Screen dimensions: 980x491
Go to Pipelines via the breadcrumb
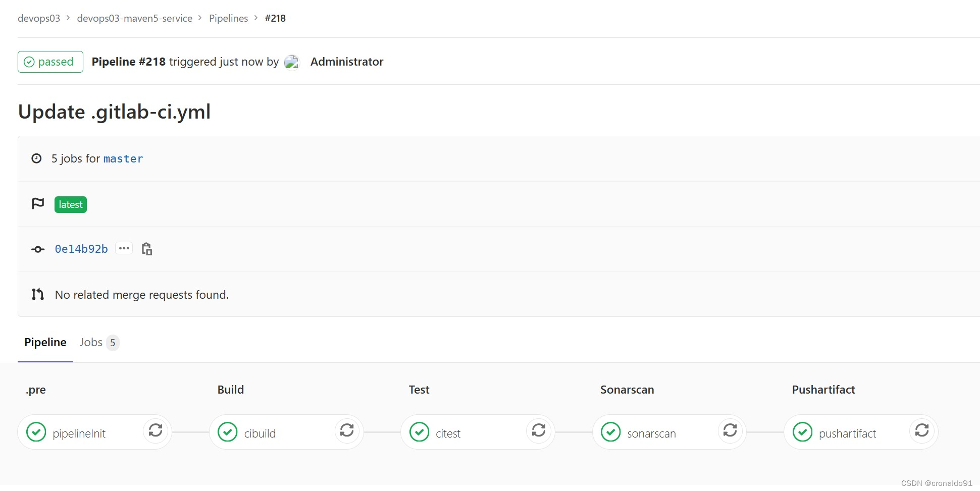point(228,18)
